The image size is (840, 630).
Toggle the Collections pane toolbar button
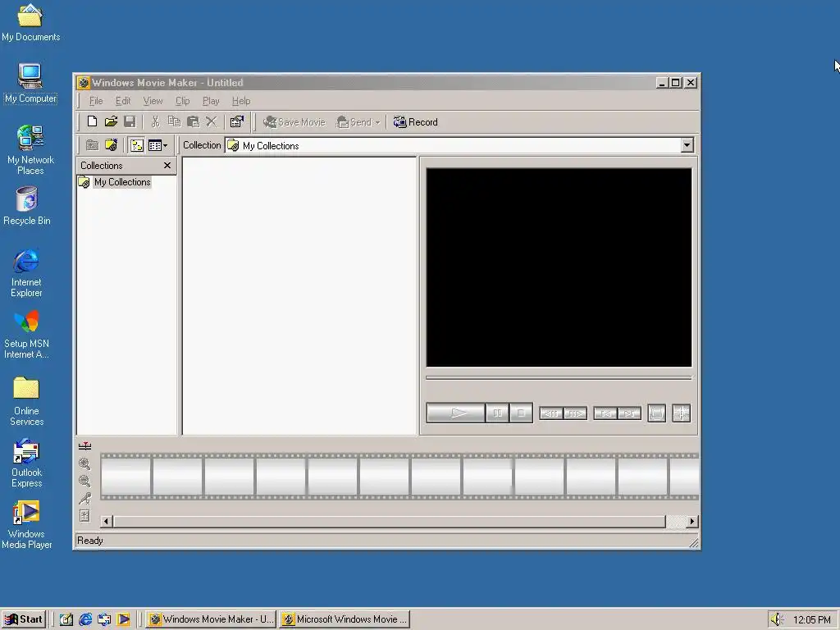tap(137, 145)
